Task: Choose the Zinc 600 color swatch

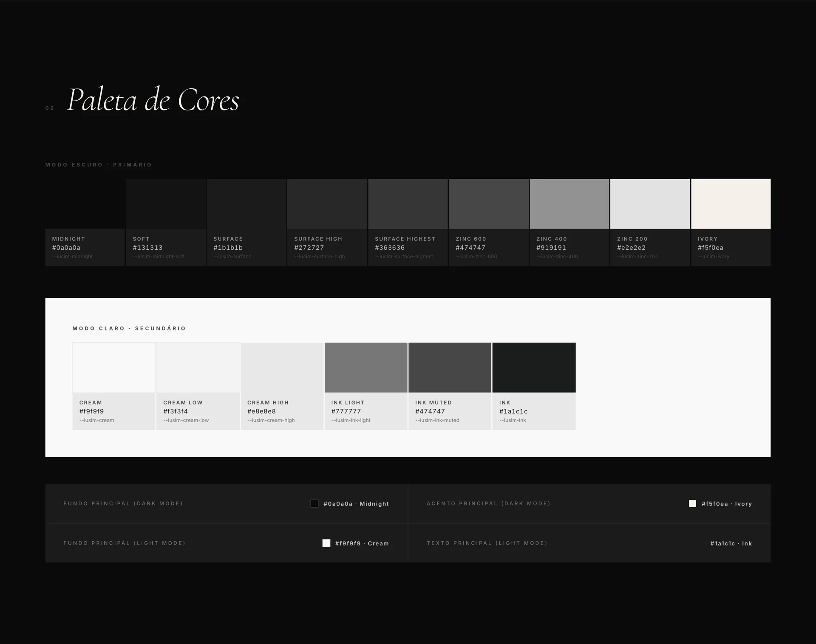Action: click(x=489, y=204)
